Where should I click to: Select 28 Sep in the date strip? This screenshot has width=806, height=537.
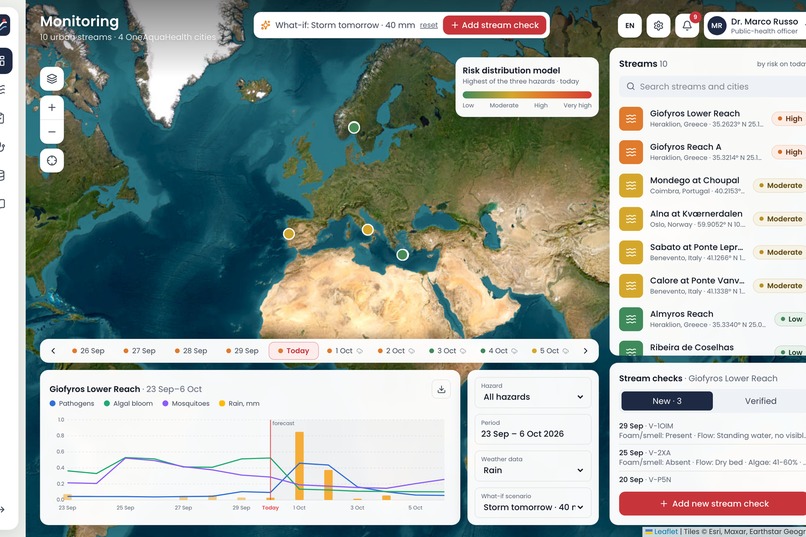pos(191,351)
